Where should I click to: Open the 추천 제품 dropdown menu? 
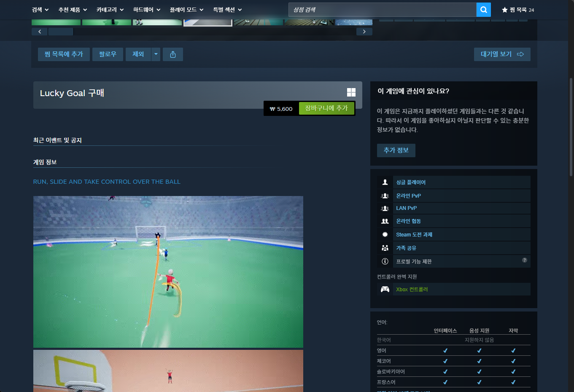click(x=73, y=10)
